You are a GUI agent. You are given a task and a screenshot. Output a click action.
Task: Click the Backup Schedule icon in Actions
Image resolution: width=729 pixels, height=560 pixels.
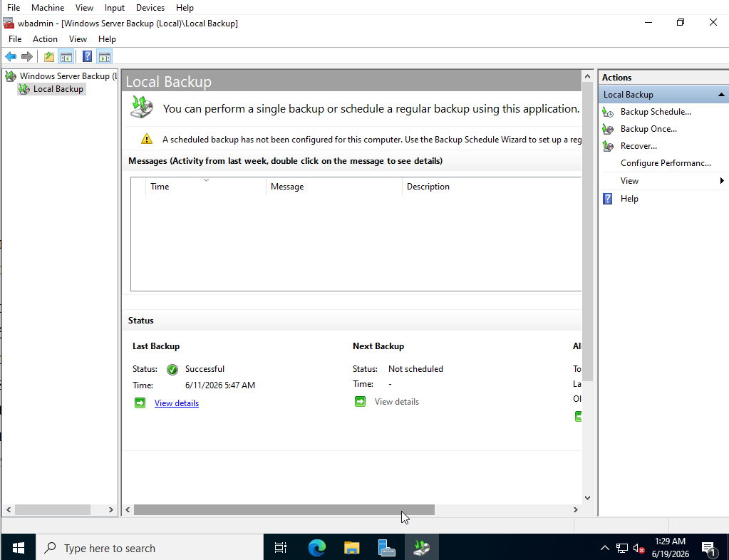point(608,112)
